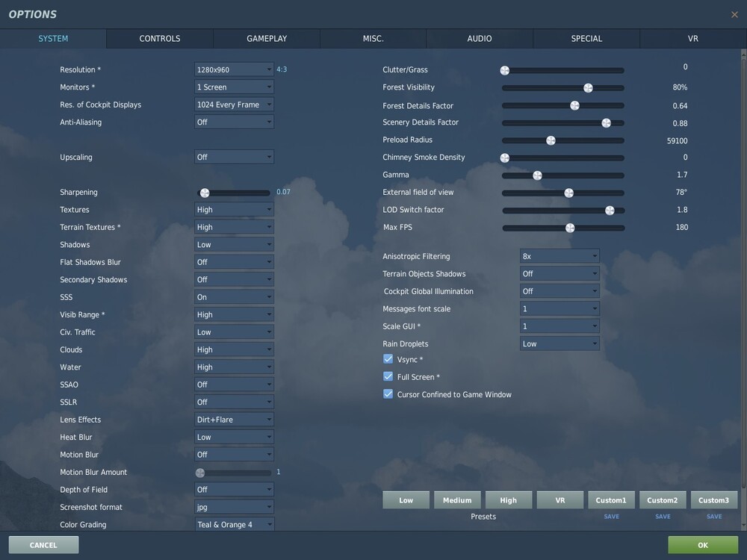Open the Scale GUI dropdown

tap(560, 326)
